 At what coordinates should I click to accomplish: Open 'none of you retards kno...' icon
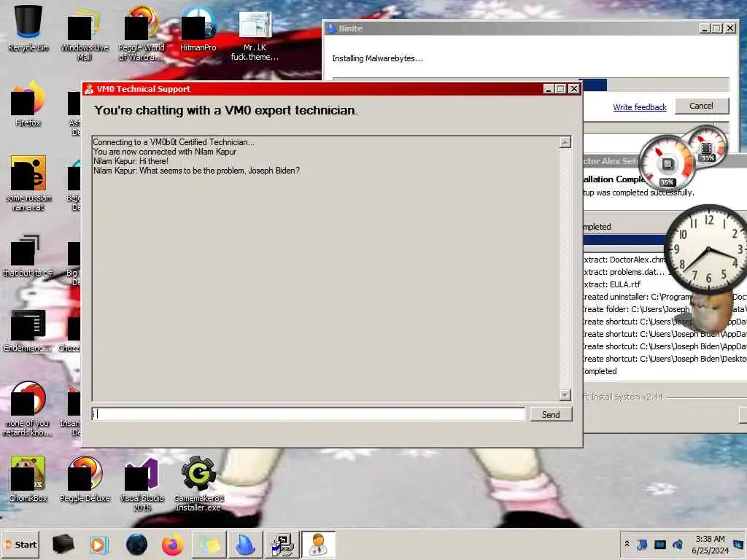(28, 408)
